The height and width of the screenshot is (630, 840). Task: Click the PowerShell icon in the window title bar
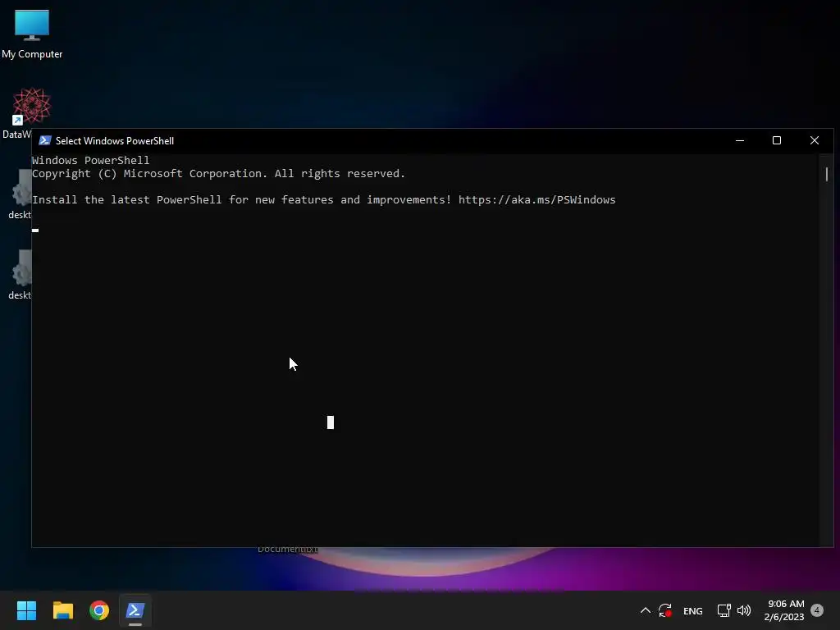click(45, 141)
